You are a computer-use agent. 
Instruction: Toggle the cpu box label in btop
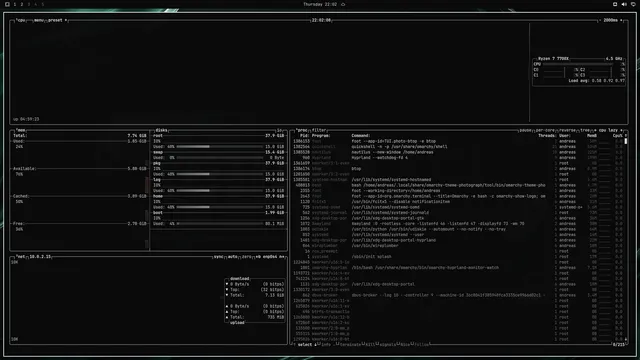pos(21,20)
